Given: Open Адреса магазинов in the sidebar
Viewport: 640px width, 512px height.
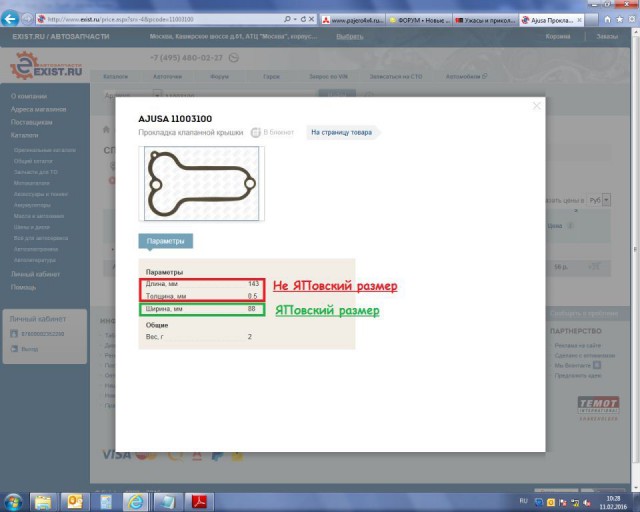Looking at the screenshot, I should 38,109.
